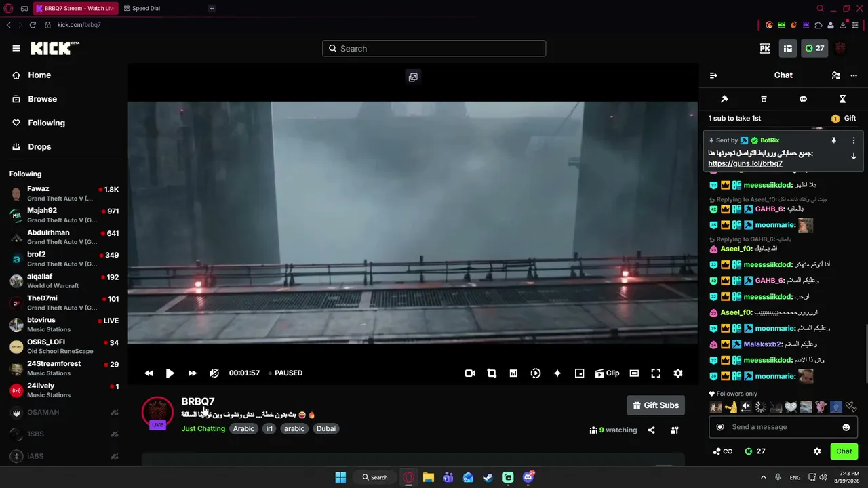Image resolution: width=868 pixels, height=488 pixels.
Task: Open the guns.lol/brbq7 link
Action: pos(745,163)
